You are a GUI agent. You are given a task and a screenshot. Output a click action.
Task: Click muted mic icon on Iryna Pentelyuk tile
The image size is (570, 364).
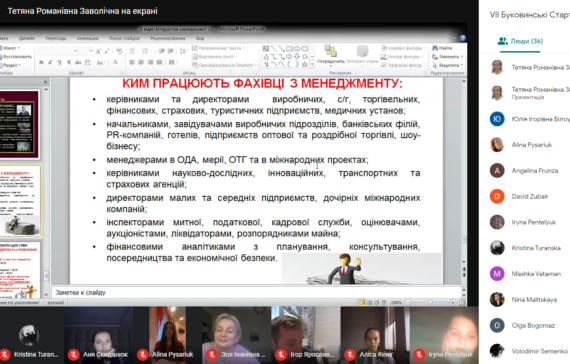click(419, 355)
